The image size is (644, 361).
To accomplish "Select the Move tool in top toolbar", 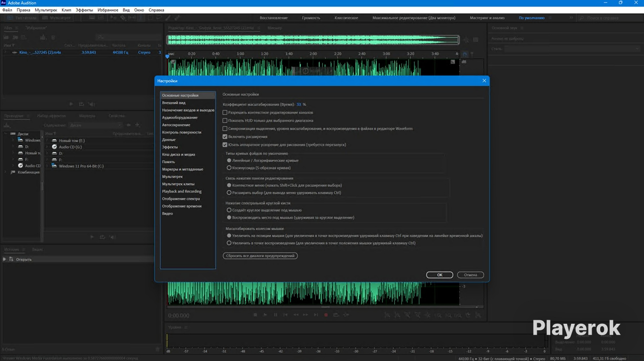I will (x=113, y=18).
